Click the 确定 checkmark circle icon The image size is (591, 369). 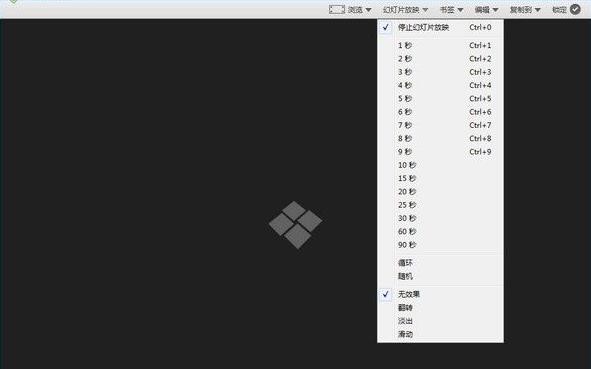click(x=575, y=9)
